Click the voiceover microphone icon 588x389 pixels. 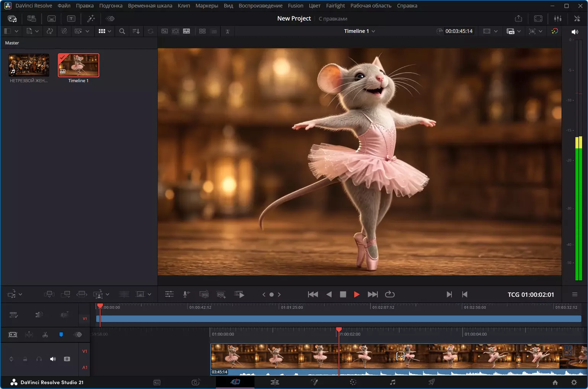186,294
